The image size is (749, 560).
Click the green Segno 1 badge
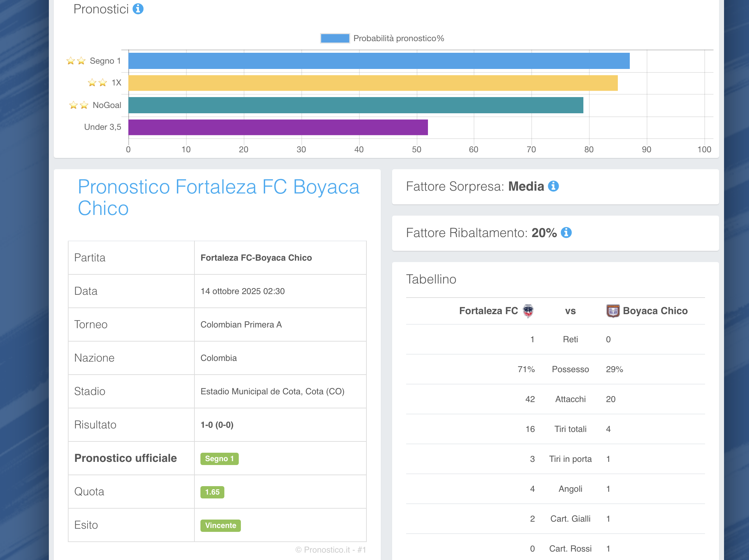pos(219,459)
